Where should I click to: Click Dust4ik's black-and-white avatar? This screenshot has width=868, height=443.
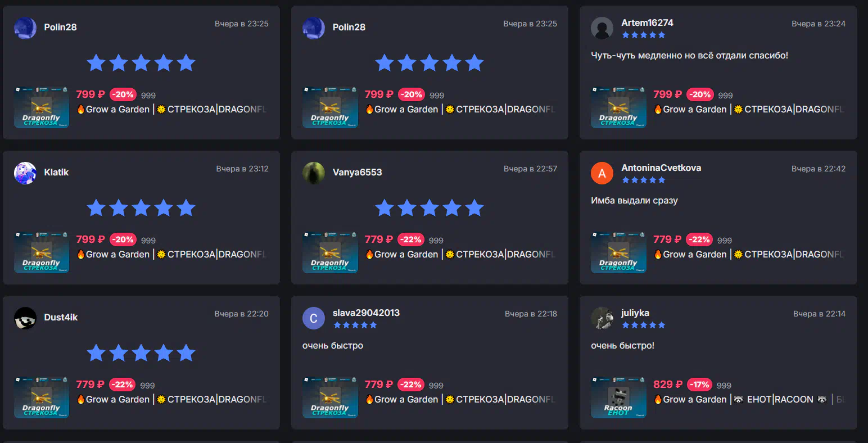point(25,318)
